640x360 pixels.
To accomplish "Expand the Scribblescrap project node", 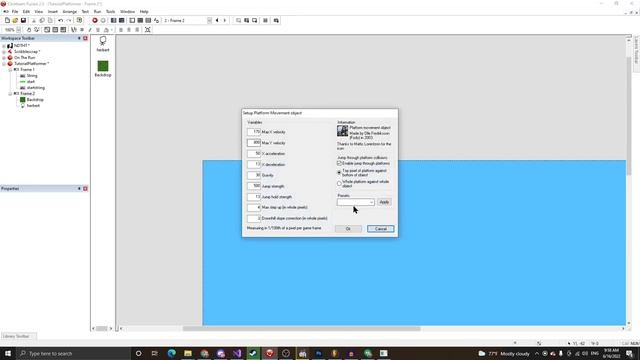I will click(x=4, y=52).
